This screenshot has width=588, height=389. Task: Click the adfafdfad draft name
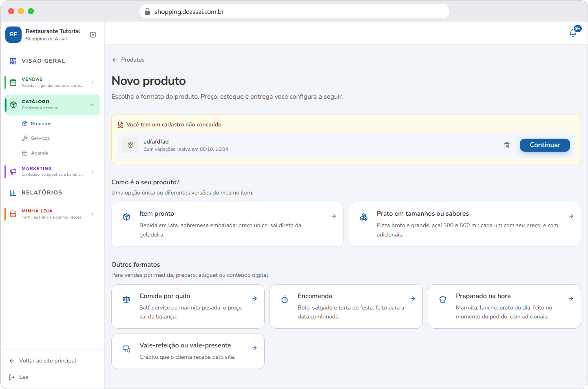tap(156, 142)
